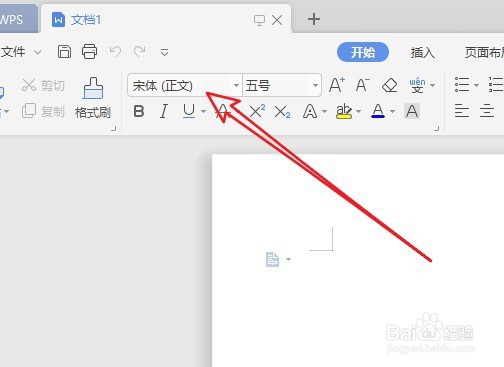This screenshot has width=504, height=367.
Task: Center align text
Action: pyautogui.click(x=487, y=111)
